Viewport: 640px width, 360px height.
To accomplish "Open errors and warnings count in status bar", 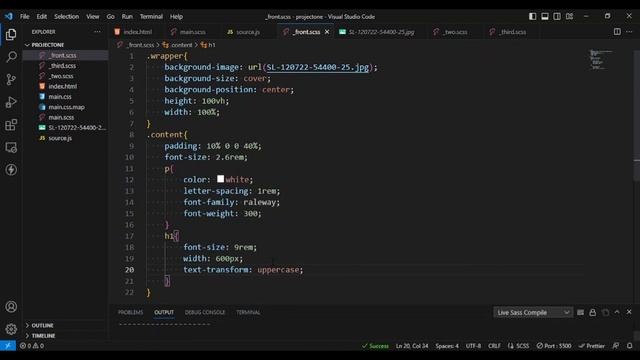I will click(x=32, y=346).
